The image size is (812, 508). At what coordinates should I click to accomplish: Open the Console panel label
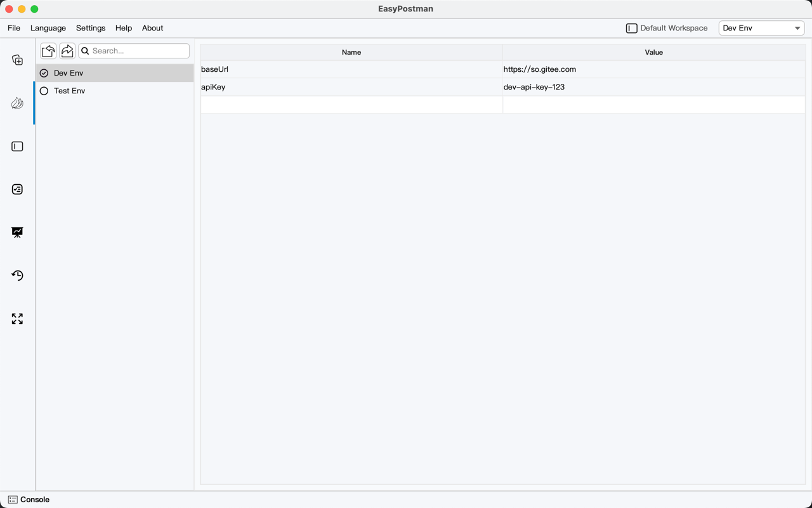click(35, 500)
